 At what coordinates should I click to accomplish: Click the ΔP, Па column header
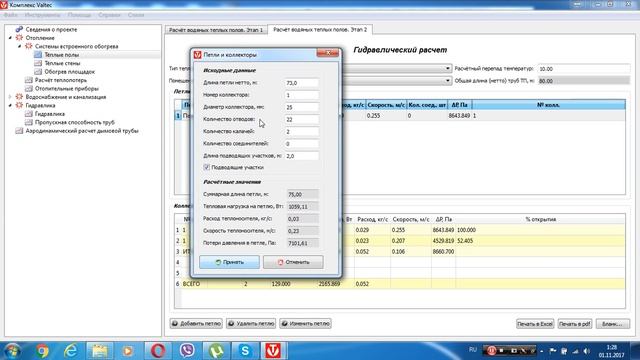click(x=459, y=105)
